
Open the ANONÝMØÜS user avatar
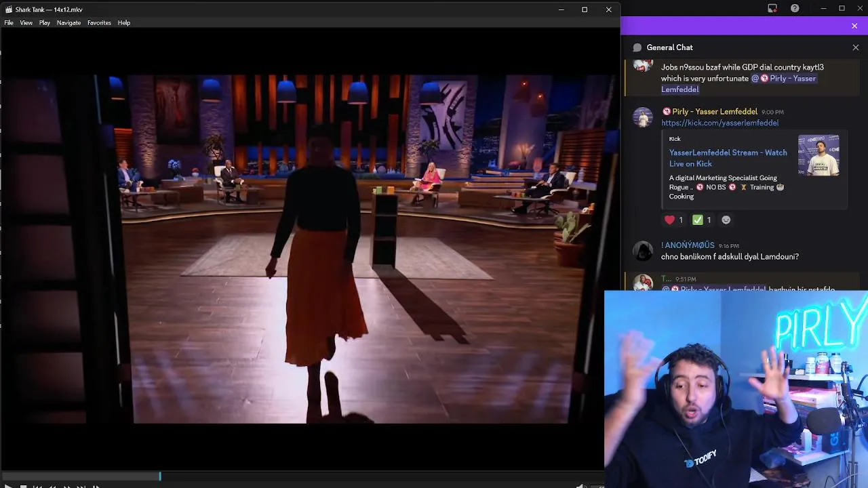click(643, 251)
